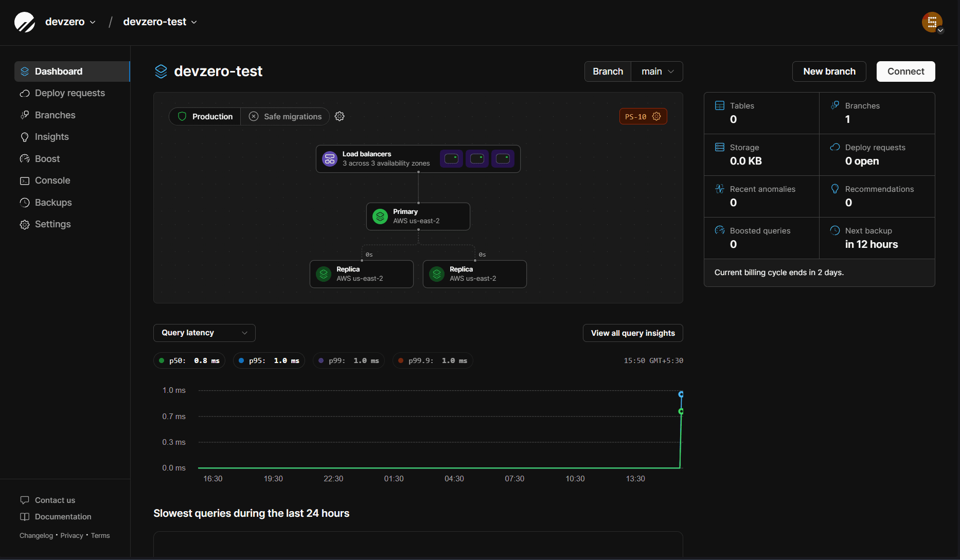960x560 pixels.
Task: Open the Settings gear in the sidebar
Action: coord(24,224)
